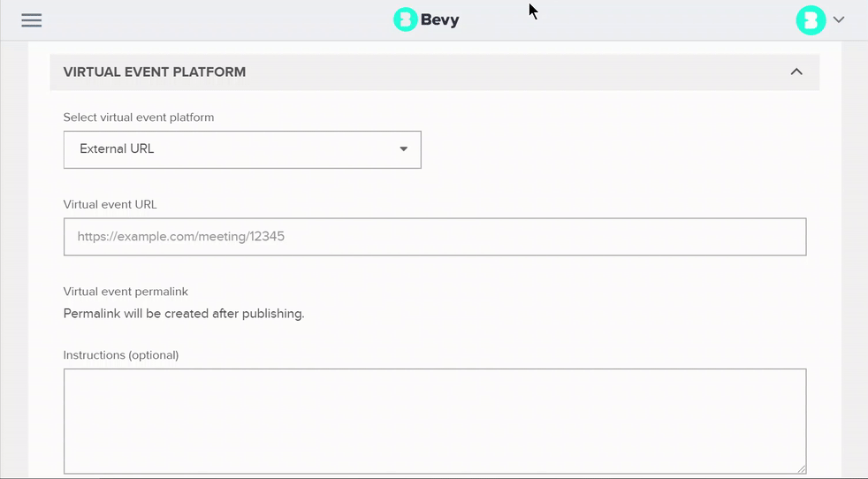Image resolution: width=868 pixels, height=479 pixels.
Task: Click the Virtual Event Platform heading
Action: [155, 72]
